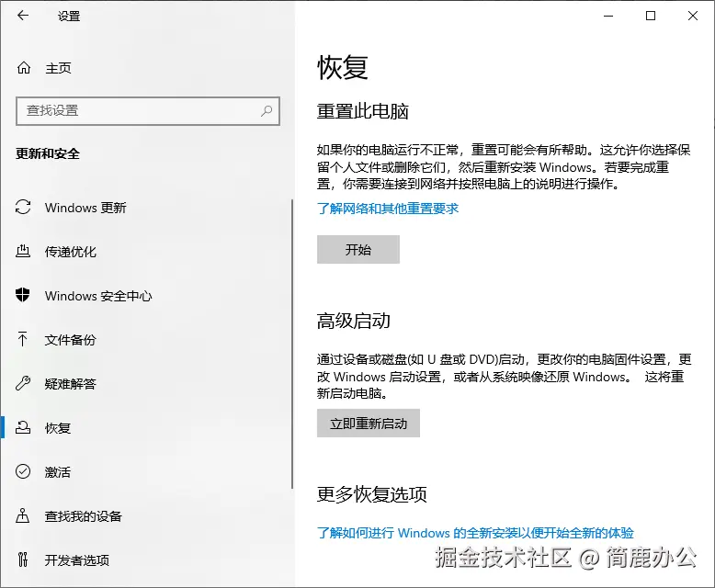Click the 查找我的设备 person locator icon
Viewport: 715px width, 588px height.
pyautogui.click(x=23, y=515)
